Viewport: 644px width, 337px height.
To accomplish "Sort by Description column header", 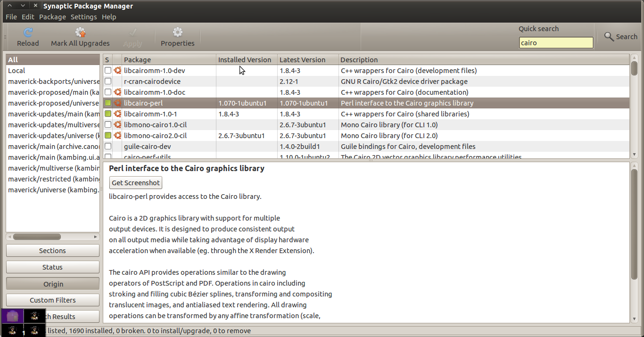I will (x=484, y=60).
